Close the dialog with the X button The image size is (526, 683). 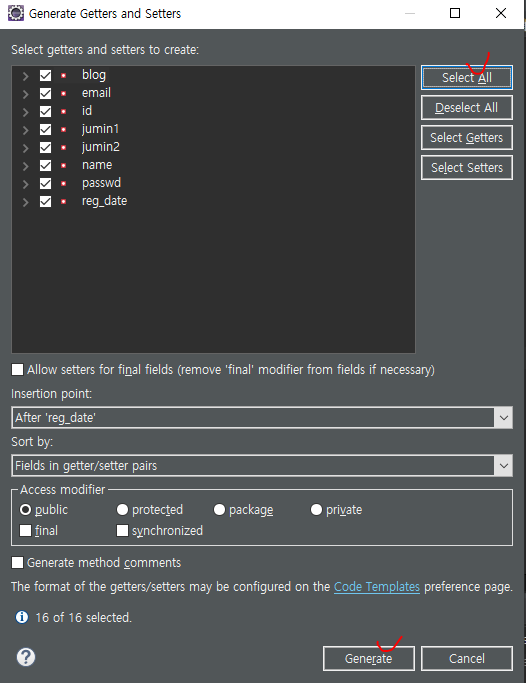tap(501, 13)
